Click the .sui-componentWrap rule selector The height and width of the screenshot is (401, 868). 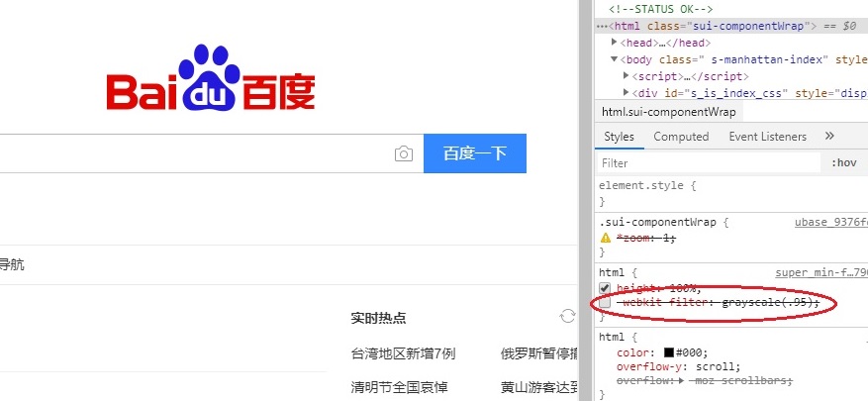click(657, 222)
